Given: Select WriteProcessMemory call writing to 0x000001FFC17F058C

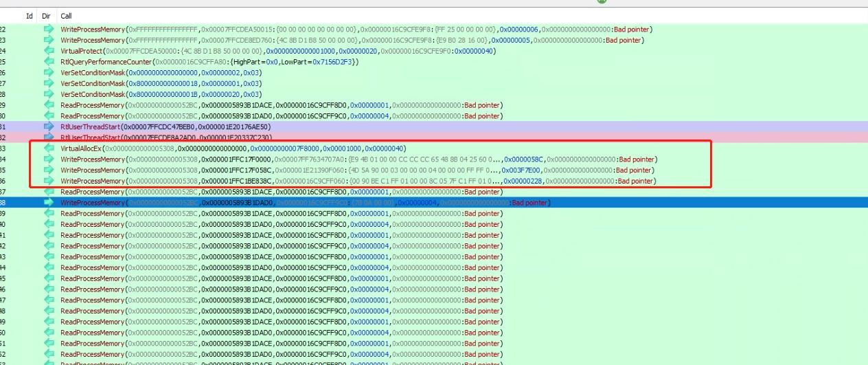Looking at the screenshot, I should (x=356, y=170).
